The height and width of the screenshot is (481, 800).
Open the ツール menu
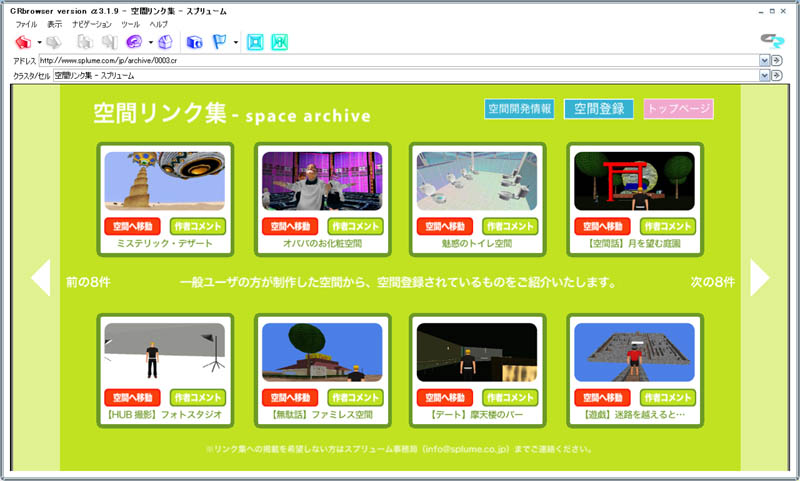pos(131,24)
